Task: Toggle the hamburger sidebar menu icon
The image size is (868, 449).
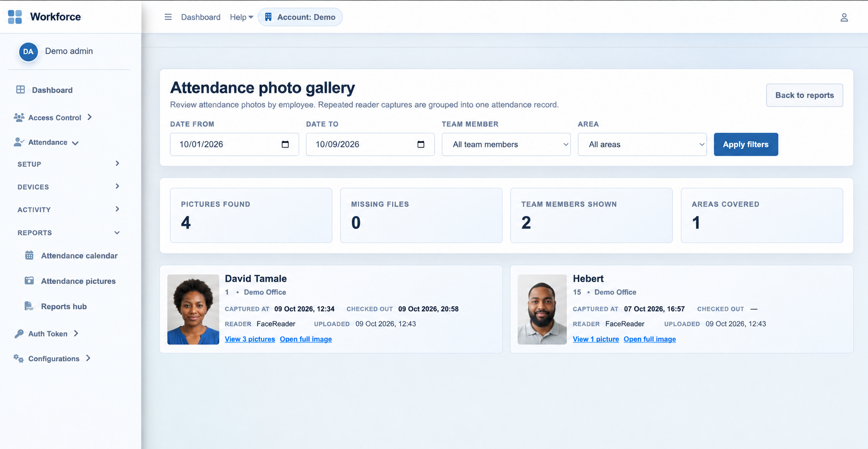Action: (168, 17)
